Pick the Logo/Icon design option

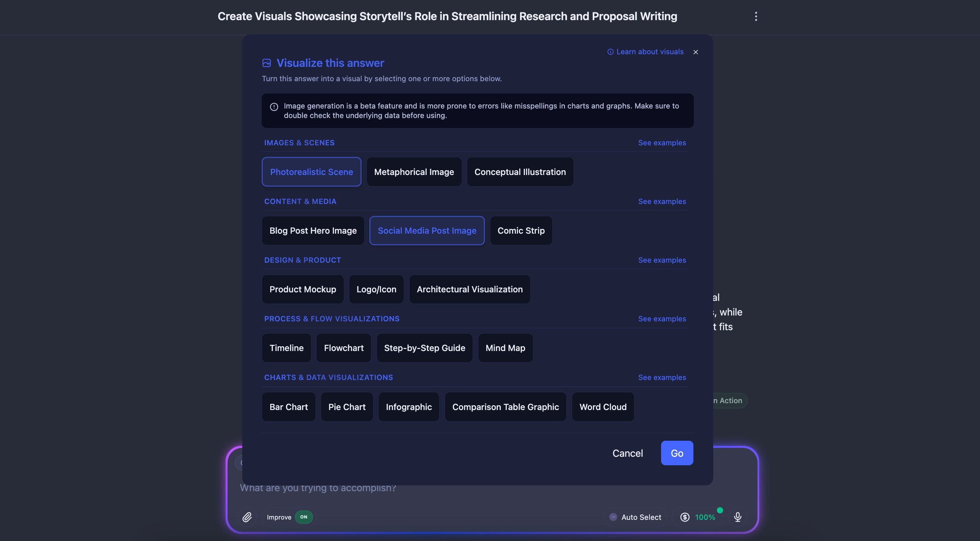(x=376, y=289)
